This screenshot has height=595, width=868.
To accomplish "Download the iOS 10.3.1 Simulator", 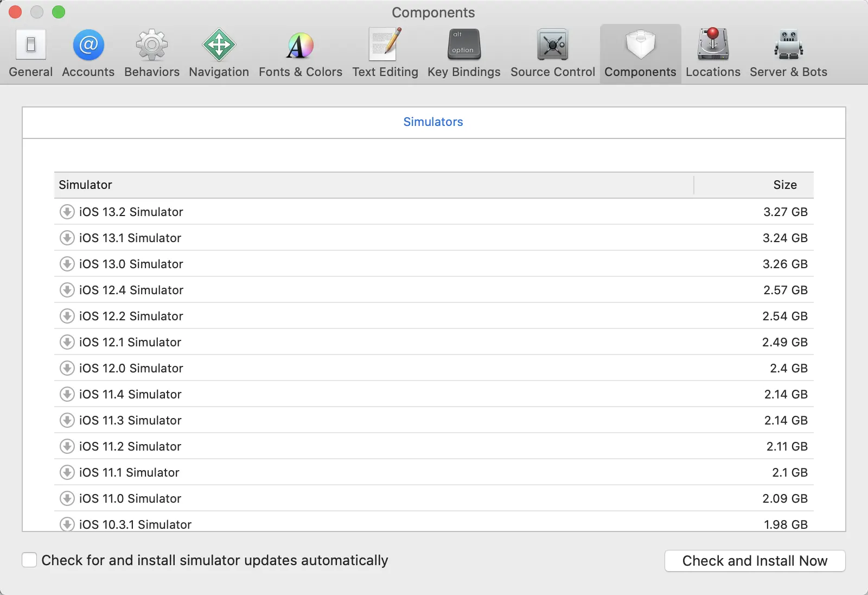I will point(67,524).
